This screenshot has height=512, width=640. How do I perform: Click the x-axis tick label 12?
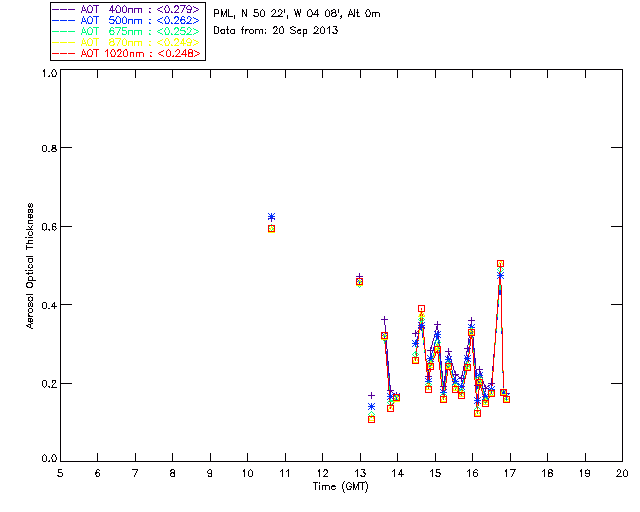[322, 473]
